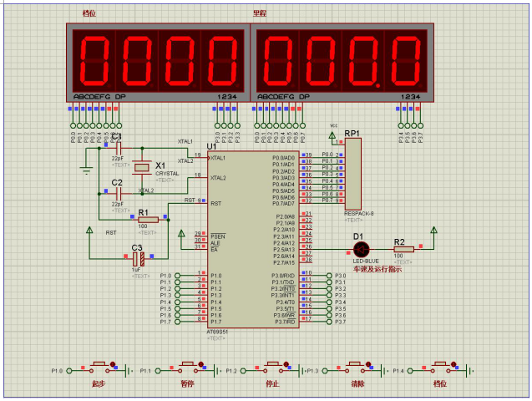Select the power terminal right of R2

[x=433, y=230]
